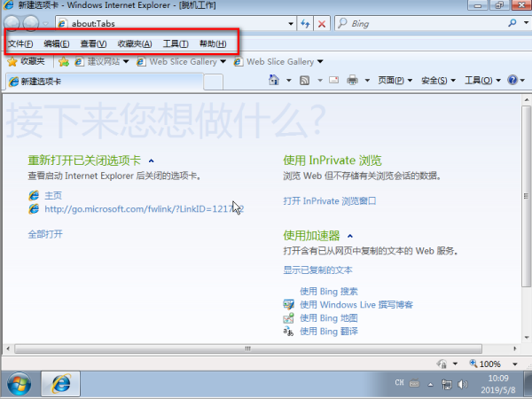This screenshot has width=532, height=399.
Task: Click the Bing search magnifier button
Action: [512, 23]
